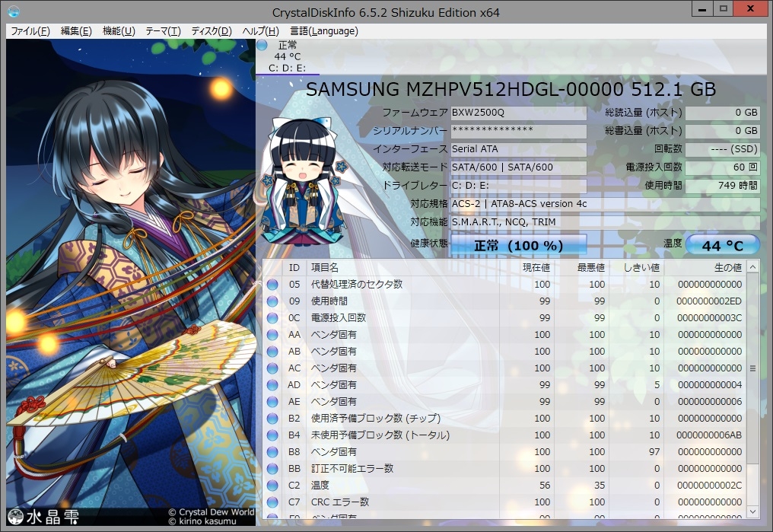Click status orb for attribute B4
Screen dimensions: 773x532
272,435
